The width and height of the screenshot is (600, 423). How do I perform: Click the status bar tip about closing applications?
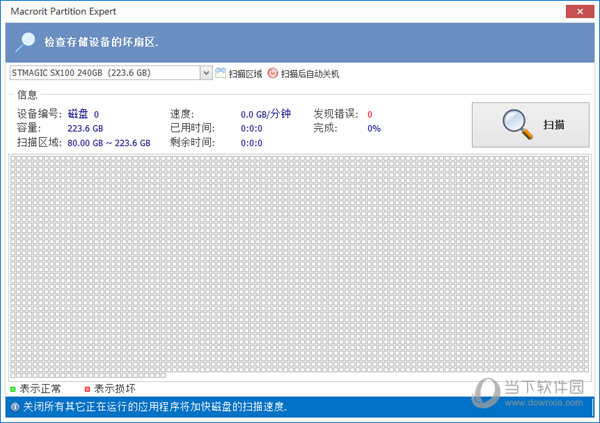pos(155,407)
